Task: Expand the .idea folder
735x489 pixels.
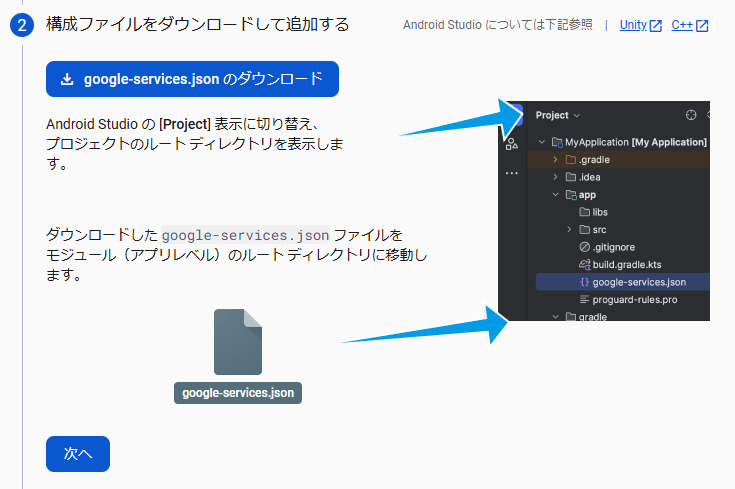Action: (x=555, y=177)
